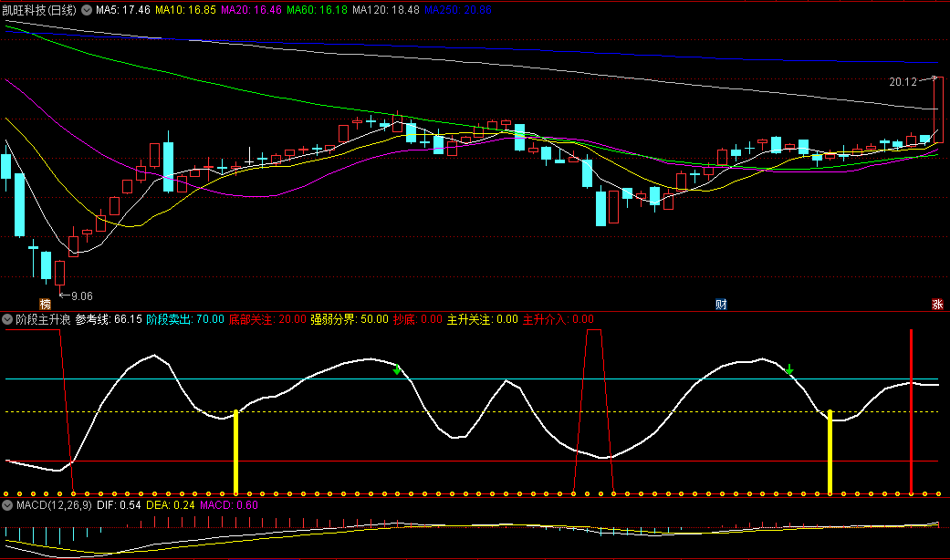Click the 强弱分界: 50.00 value

point(350,319)
